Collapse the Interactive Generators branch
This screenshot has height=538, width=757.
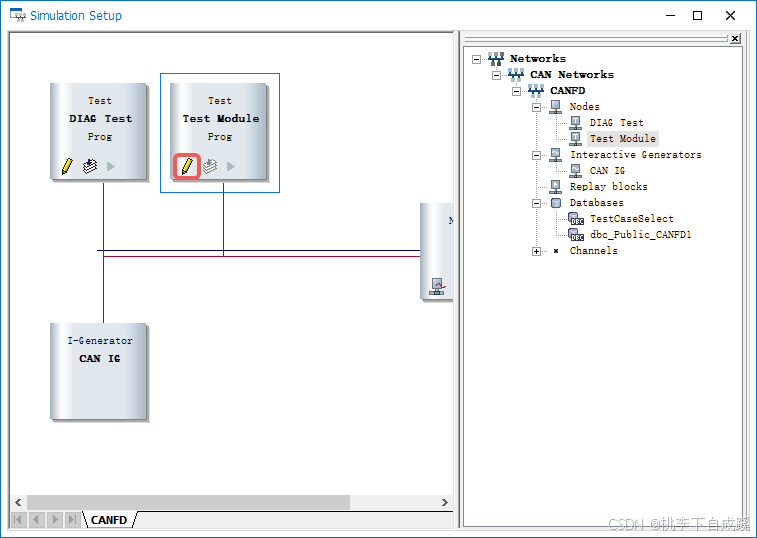click(x=536, y=155)
